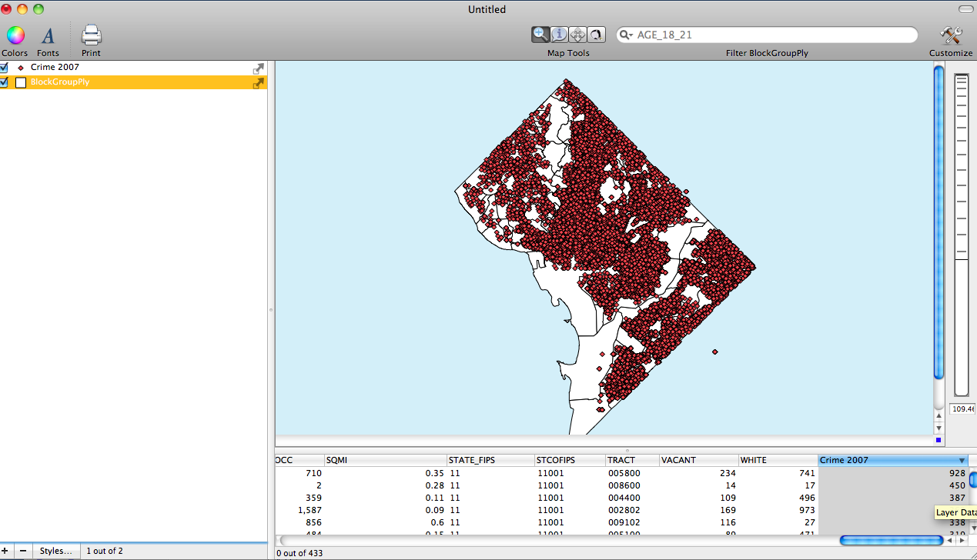Select the info identify map tool
Image resolution: width=977 pixels, height=560 pixels.
(559, 35)
